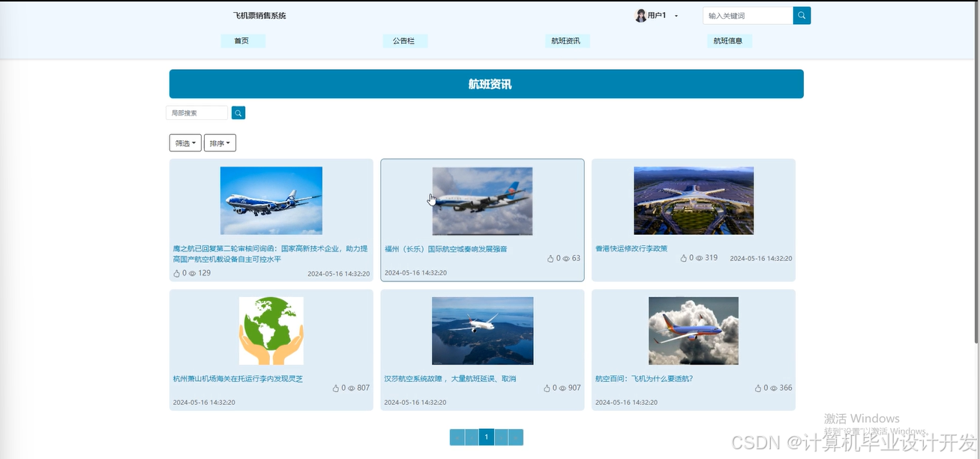Expand the 用户1 account dropdown arrow
This screenshot has width=980, height=459.
tap(676, 16)
